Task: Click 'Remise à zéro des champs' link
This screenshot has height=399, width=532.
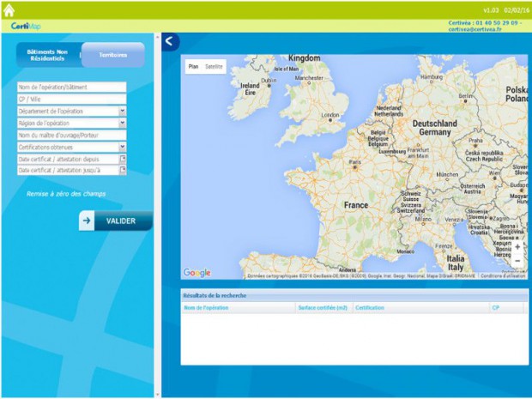Action: click(66, 194)
